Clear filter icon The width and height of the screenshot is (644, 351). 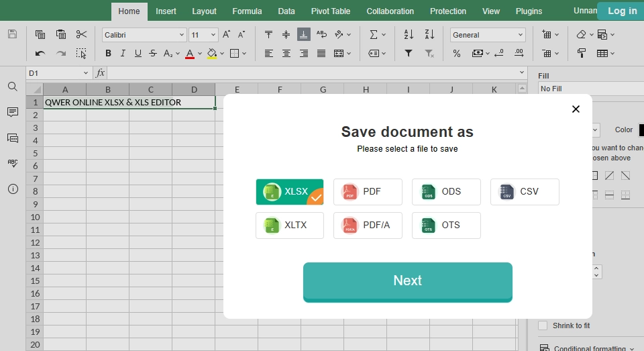click(429, 54)
